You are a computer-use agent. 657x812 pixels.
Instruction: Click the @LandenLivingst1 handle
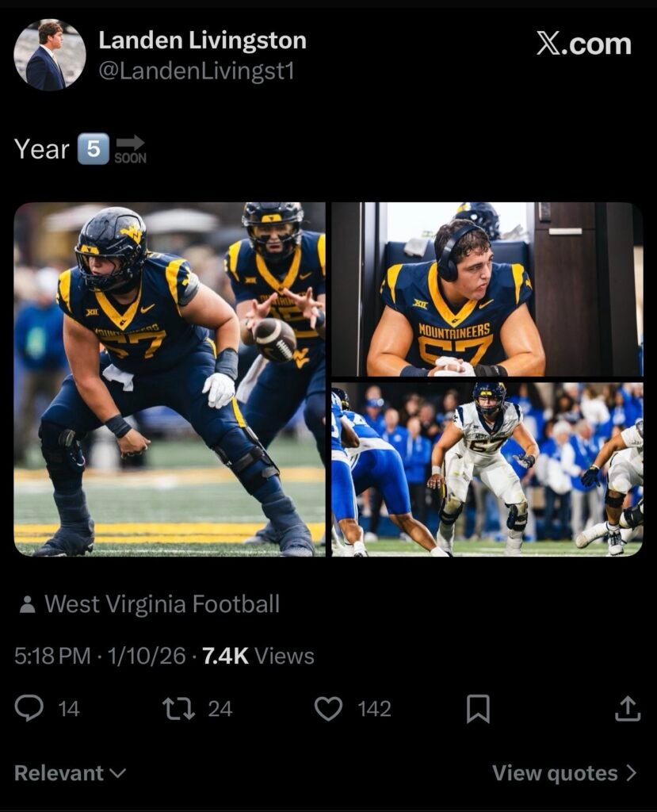(196, 71)
